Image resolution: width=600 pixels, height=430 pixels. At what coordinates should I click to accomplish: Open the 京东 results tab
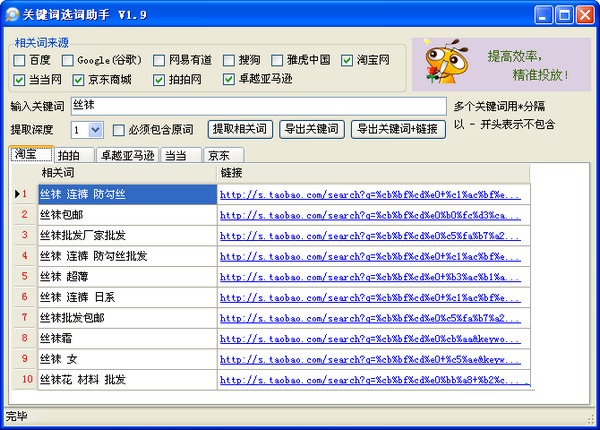[x=224, y=155]
